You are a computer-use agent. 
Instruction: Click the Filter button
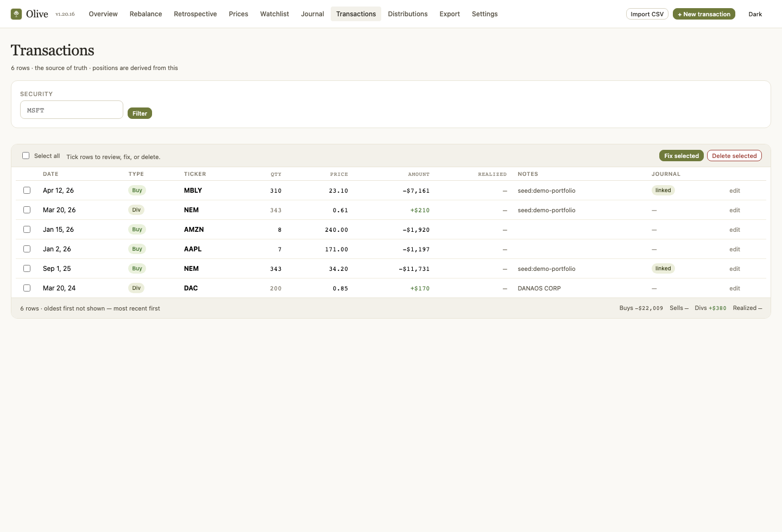pos(140,113)
